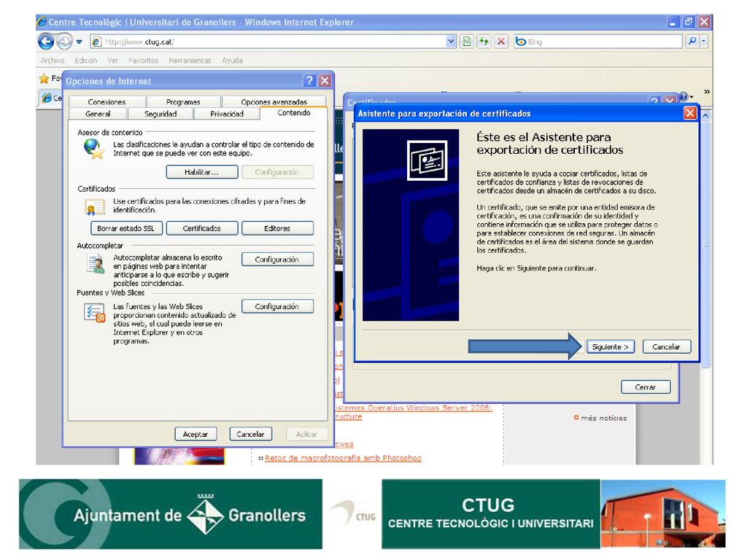
Task: Click the red Stop loading icon
Action: tap(500, 42)
